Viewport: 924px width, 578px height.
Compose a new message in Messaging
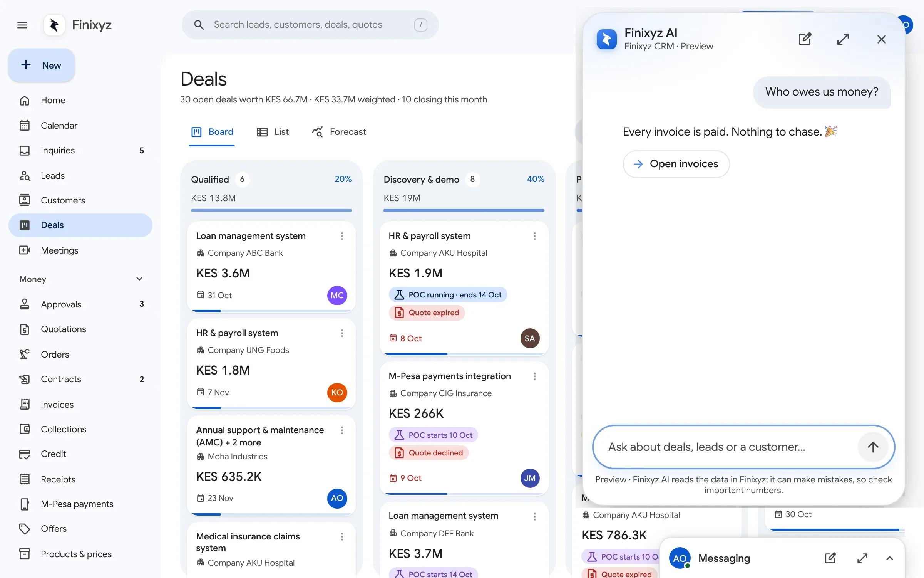coord(830,558)
